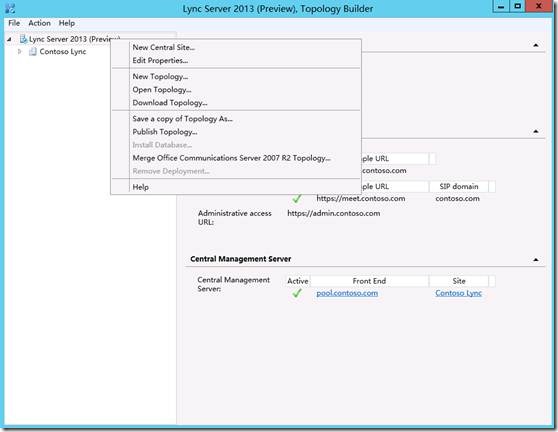Open the Contoso Lync site link

pyautogui.click(x=458, y=293)
